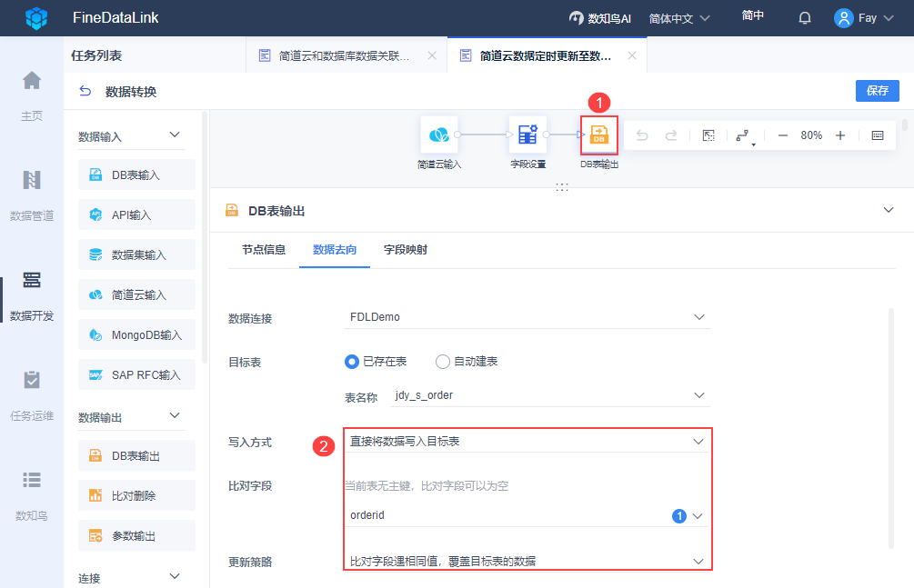Switch to 节点信息 tab
Viewport: 914px width, 588px height.
(x=264, y=250)
